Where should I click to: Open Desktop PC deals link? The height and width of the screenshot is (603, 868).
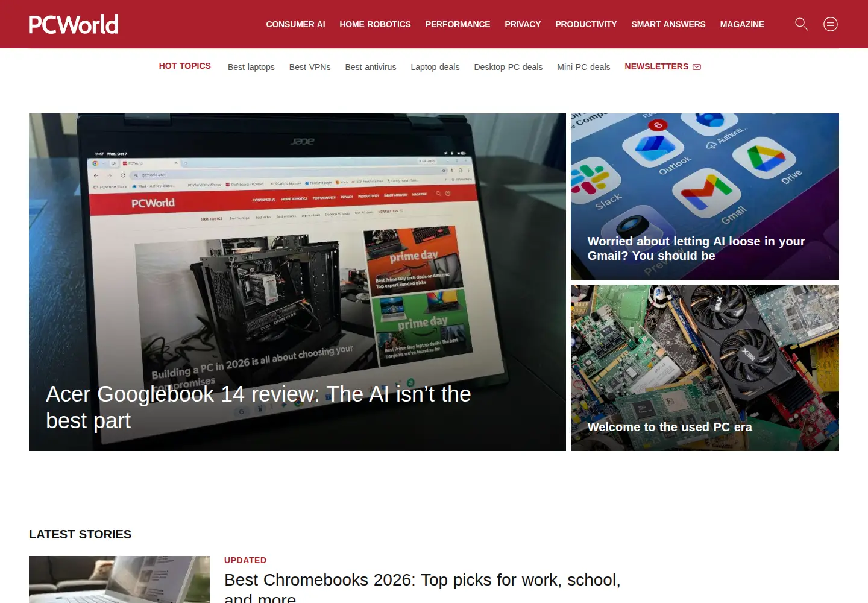[508, 67]
